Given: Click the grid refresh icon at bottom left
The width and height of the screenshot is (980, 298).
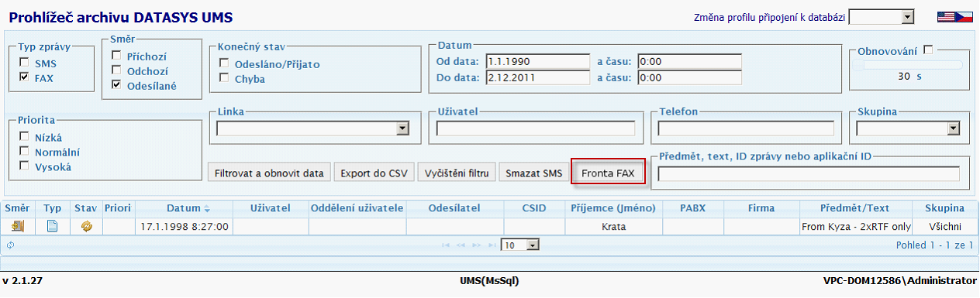Looking at the screenshot, I should [10, 245].
